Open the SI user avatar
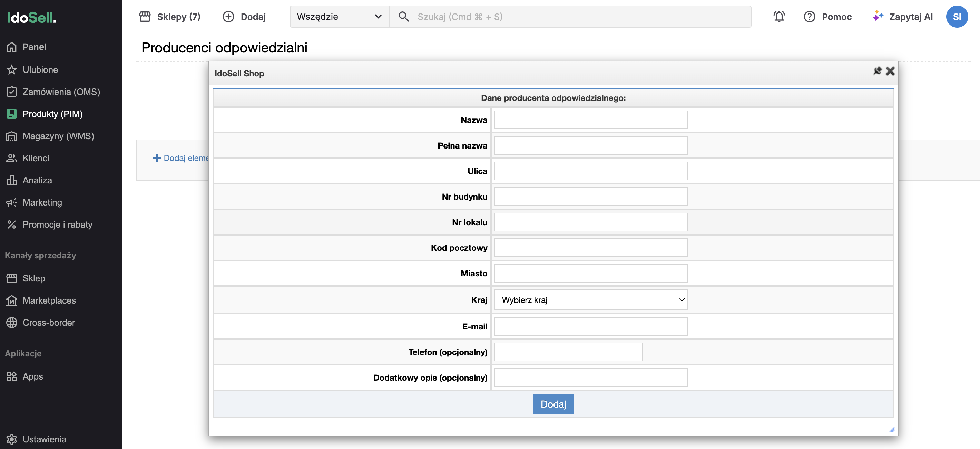 [x=957, y=17]
